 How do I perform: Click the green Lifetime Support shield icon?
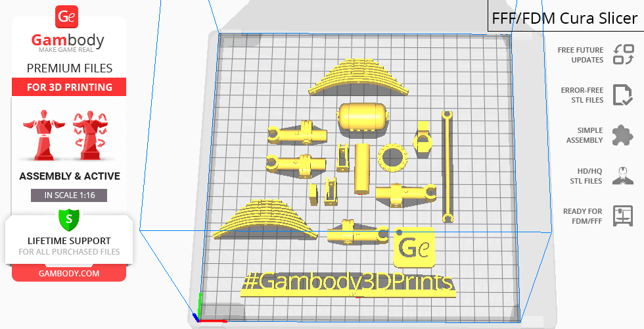[x=68, y=219]
